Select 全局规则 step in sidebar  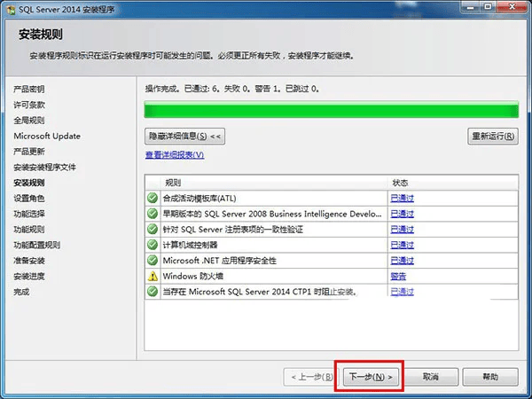coord(29,121)
